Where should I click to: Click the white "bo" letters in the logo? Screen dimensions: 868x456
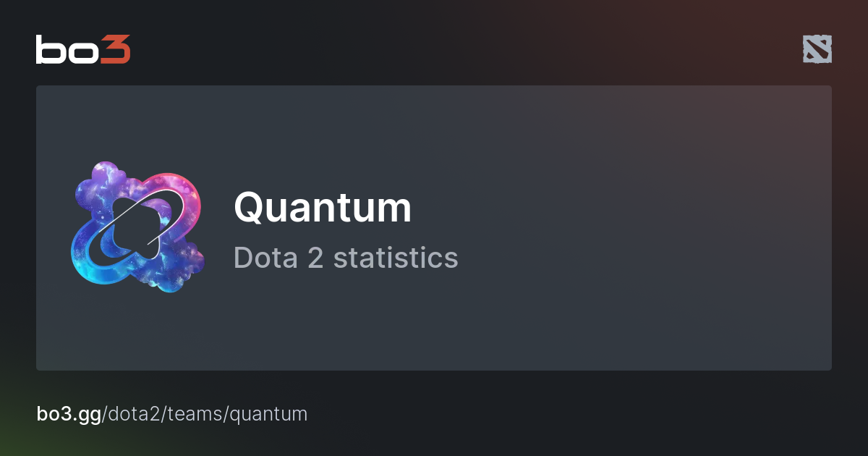click(67, 49)
